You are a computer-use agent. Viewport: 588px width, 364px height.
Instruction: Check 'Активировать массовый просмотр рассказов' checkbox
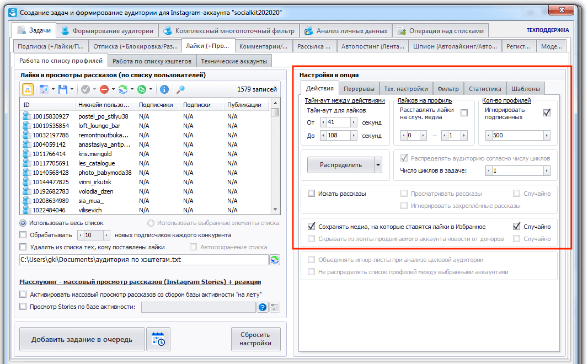point(23,295)
